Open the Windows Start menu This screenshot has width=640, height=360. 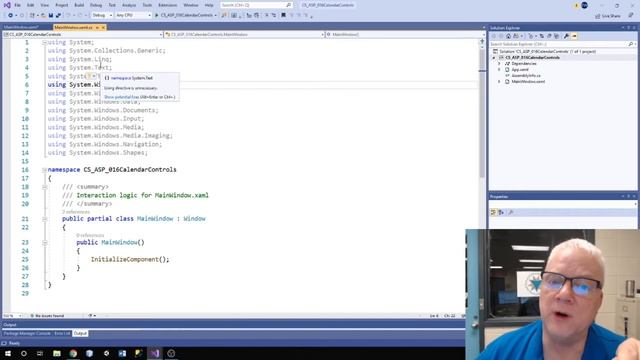(x=8, y=353)
